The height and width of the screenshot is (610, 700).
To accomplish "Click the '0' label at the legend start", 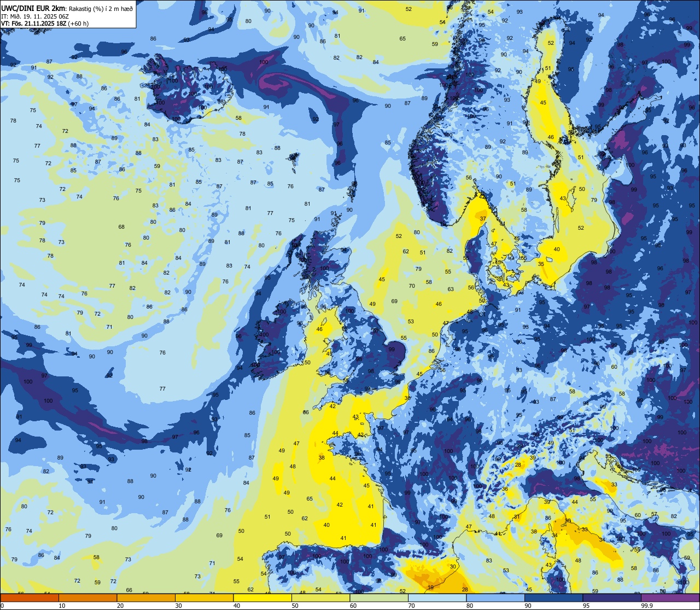I will (2, 606).
